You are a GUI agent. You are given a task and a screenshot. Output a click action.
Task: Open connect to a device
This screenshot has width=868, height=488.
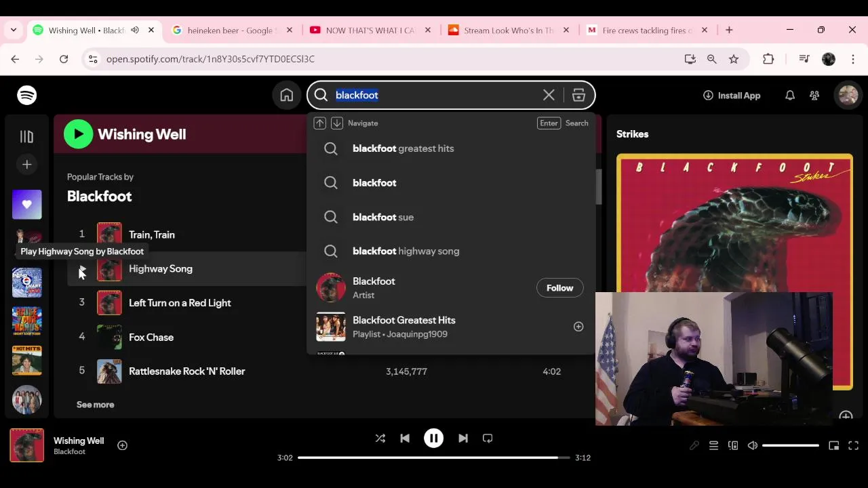[x=733, y=445]
